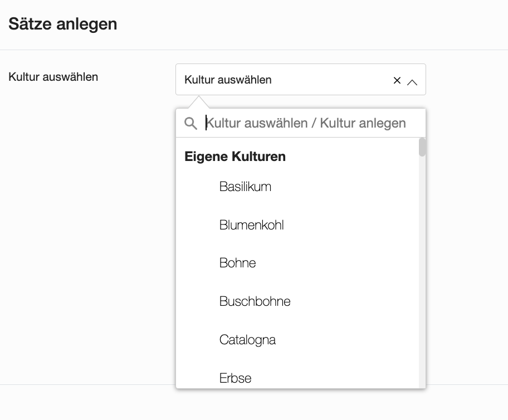This screenshot has height=420, width=508.
Task: Click the Sätze anlegen page heading
Action: pyautogui.click(x=62, y=23)
